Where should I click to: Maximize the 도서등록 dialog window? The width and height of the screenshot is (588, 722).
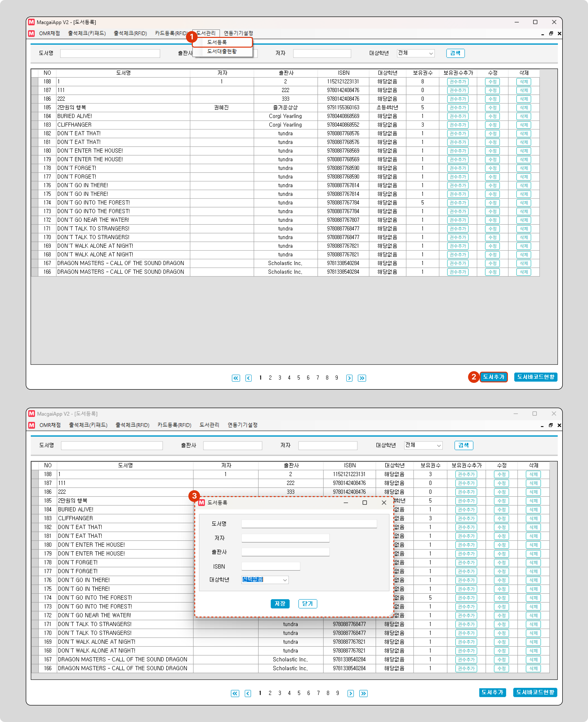[364, 503]
